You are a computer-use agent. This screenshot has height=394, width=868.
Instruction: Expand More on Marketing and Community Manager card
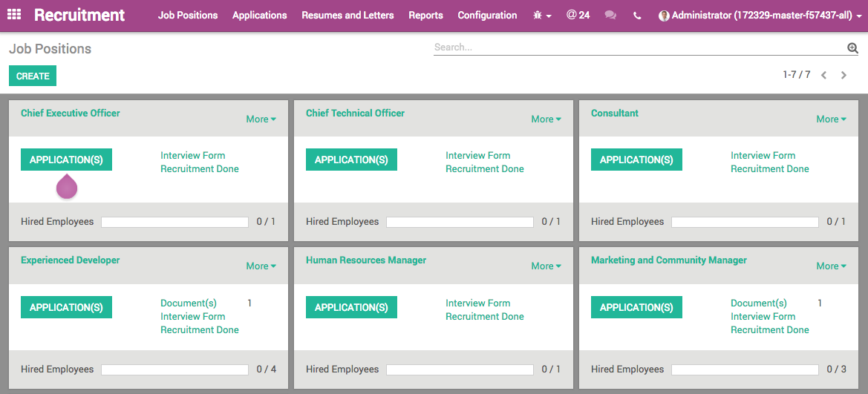click(831, 266)
